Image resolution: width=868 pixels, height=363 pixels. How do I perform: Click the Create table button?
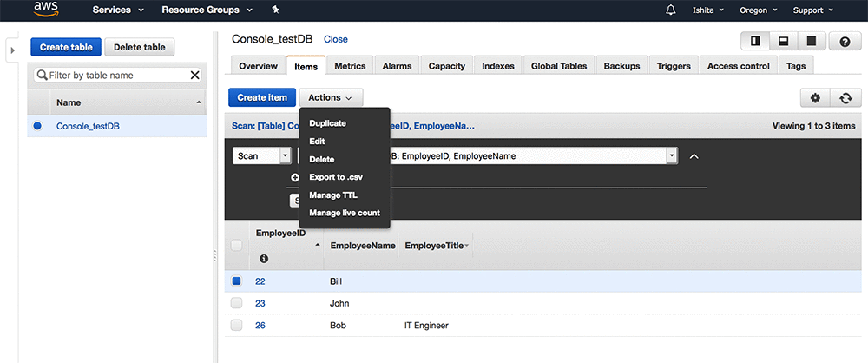pos(66,47)
